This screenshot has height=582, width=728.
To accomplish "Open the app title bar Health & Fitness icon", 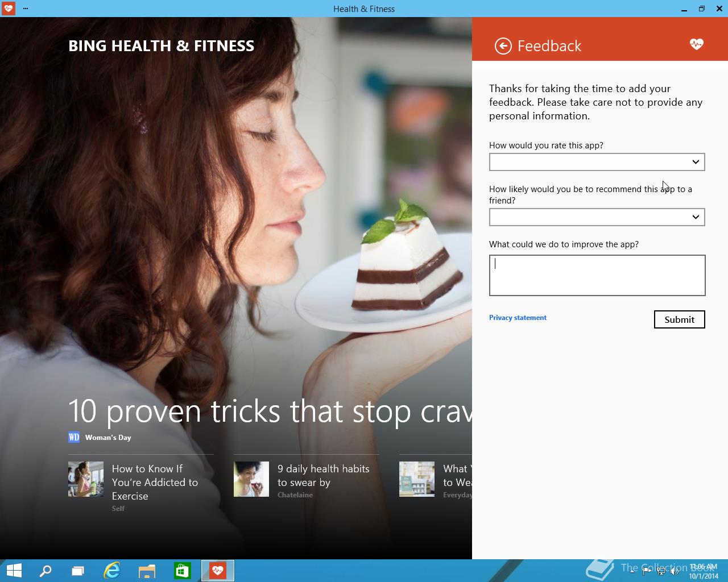I will pos(8,9).
